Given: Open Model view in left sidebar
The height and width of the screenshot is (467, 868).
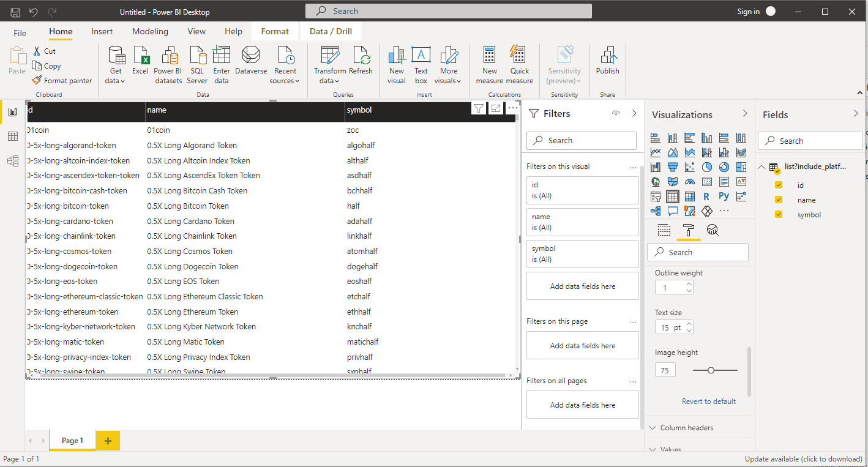Looking at the screenshot, I should [x=12, y=161].
